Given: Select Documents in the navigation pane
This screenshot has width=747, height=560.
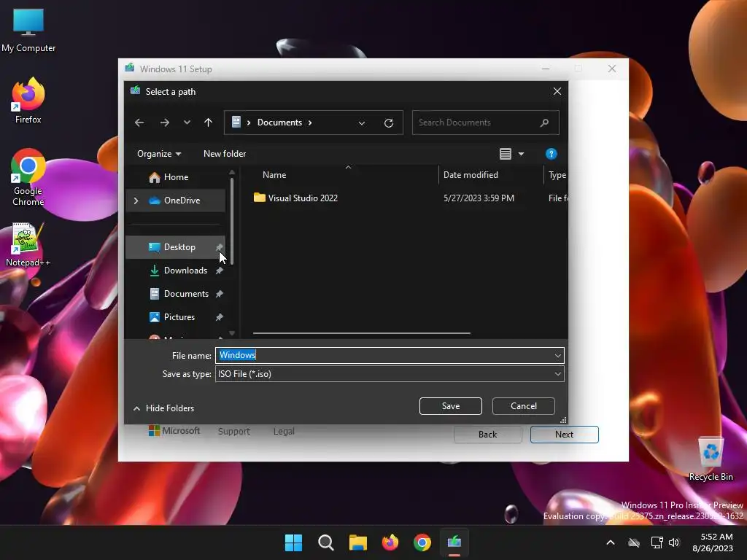Looking at the screenshot, I should 186,294.
